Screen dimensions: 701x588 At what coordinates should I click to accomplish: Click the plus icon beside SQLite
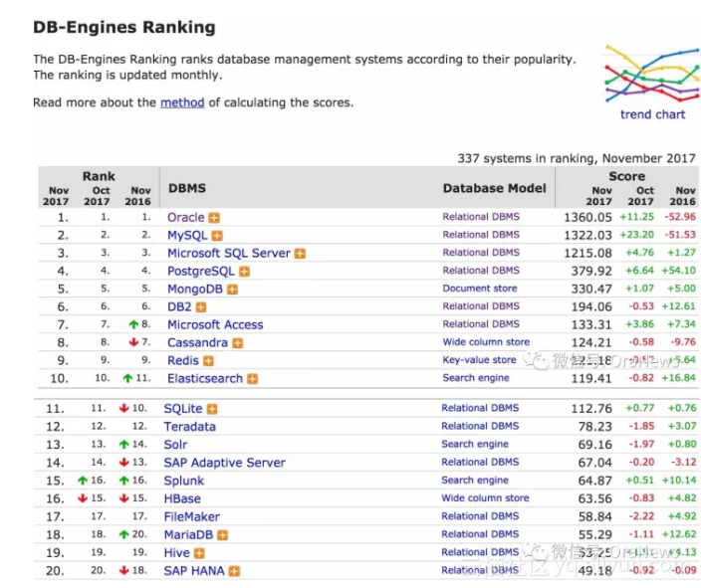(212, 409)
